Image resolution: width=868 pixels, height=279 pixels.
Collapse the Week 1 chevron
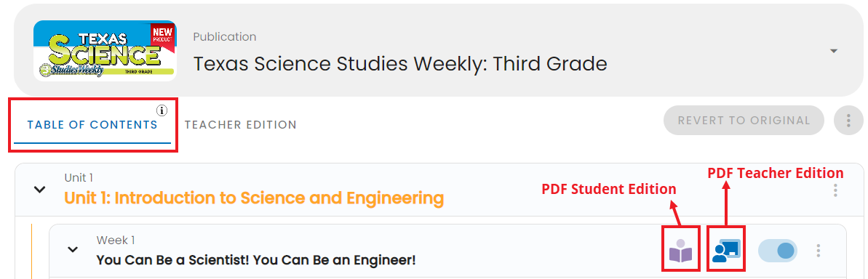[73, 249]
